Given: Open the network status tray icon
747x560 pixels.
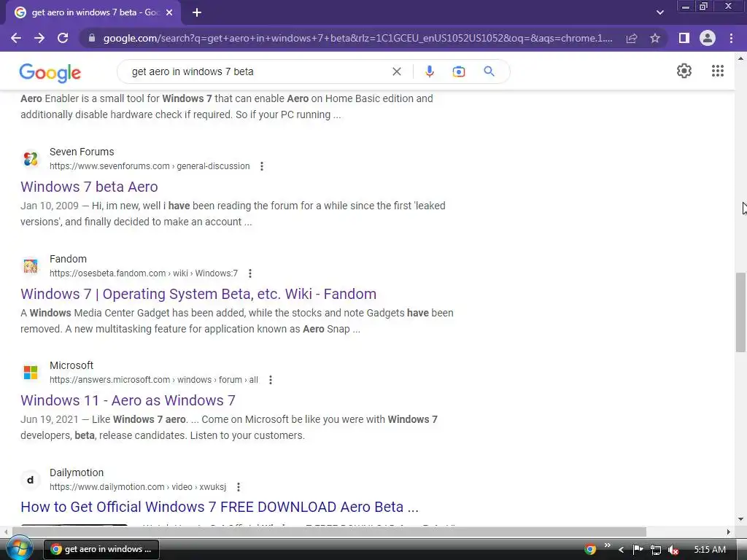Looking at the screenshot, I should 656,550.
